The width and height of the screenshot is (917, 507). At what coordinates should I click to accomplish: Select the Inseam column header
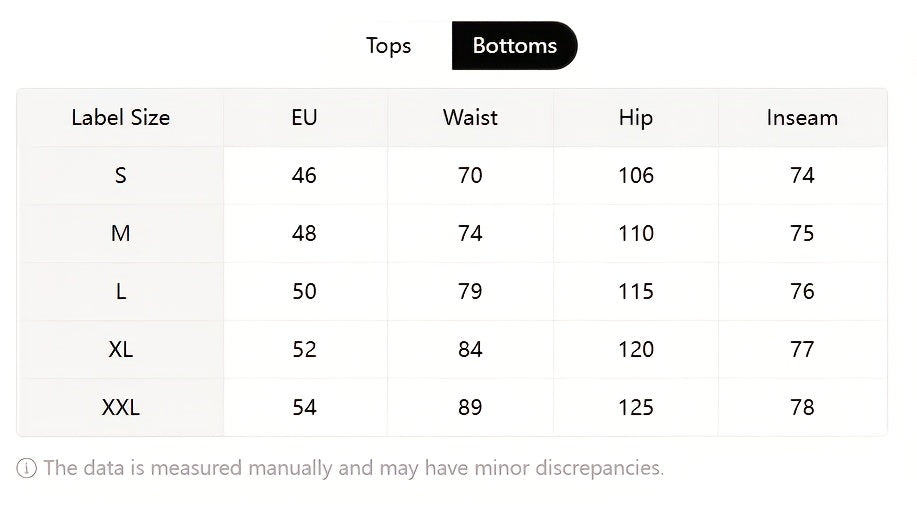[802, 118]
